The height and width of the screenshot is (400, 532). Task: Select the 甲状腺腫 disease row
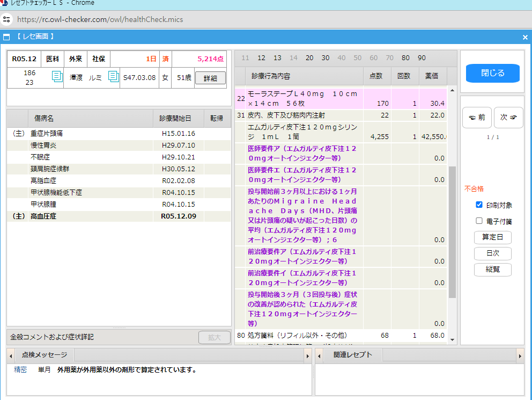pyautogui.click(x=119, y=205)
